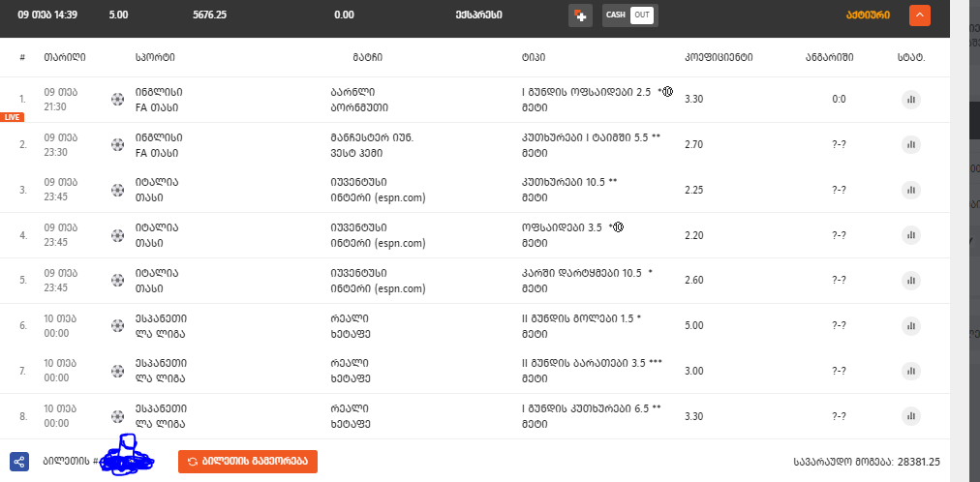Click football icon in row 4 იტალია
The image size is (980, 482).
(117, 235)
